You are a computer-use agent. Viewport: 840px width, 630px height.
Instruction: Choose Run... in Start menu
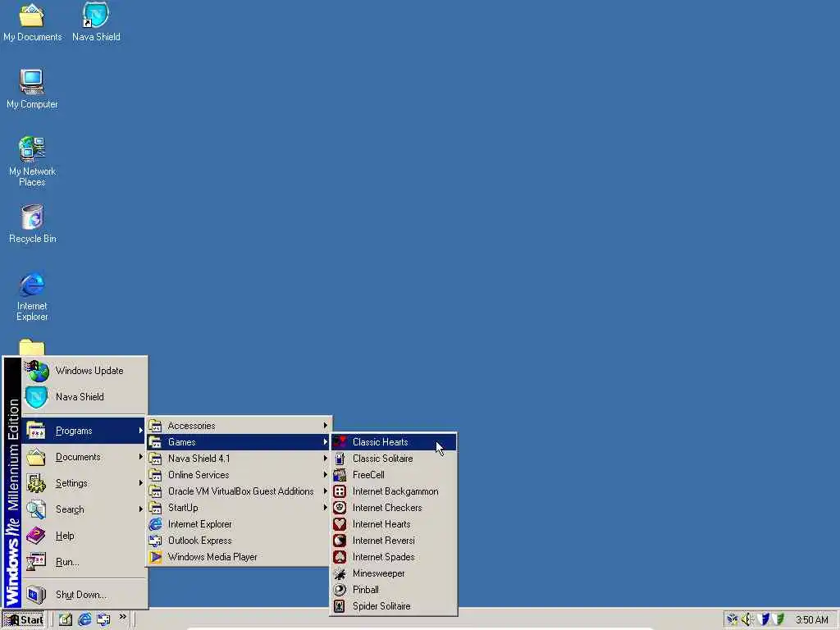[84, 562]
